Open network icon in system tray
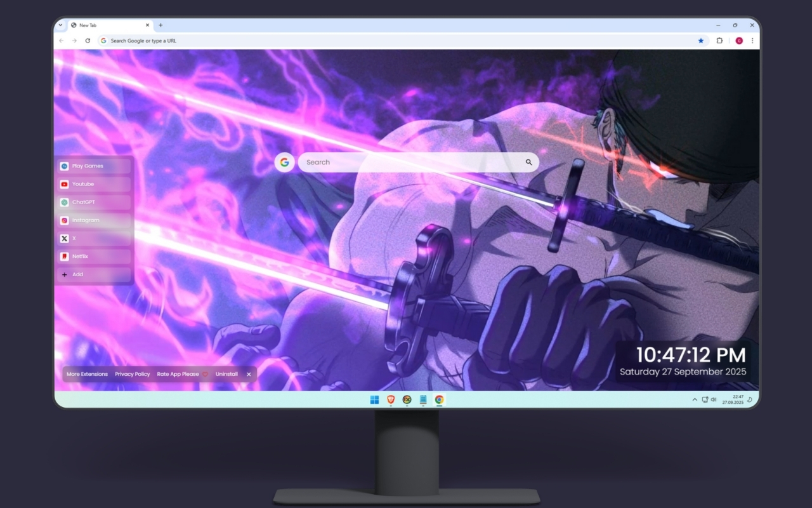Viewport: 812px width, 508px height. [x=705, y=399]
